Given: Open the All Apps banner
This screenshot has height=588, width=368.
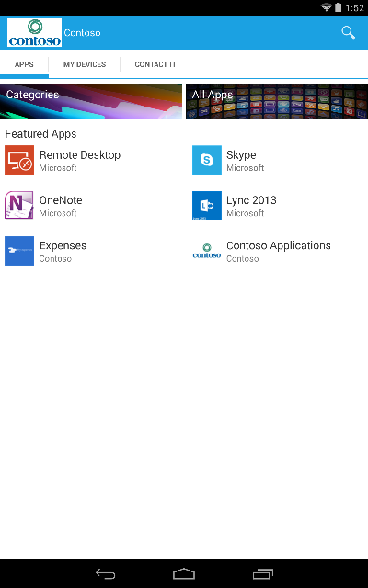Looking at the screenshot, I should pos(277,101).
